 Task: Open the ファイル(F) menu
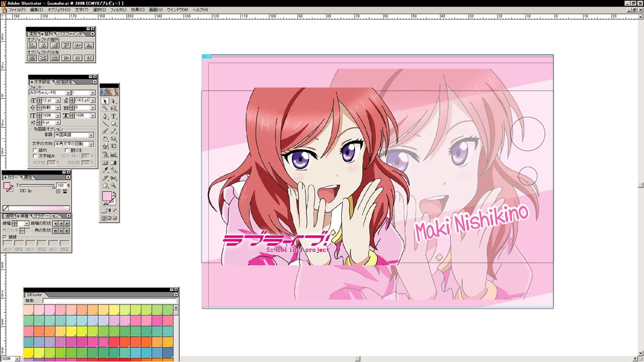pyautogui.click(x=17, y=10)
